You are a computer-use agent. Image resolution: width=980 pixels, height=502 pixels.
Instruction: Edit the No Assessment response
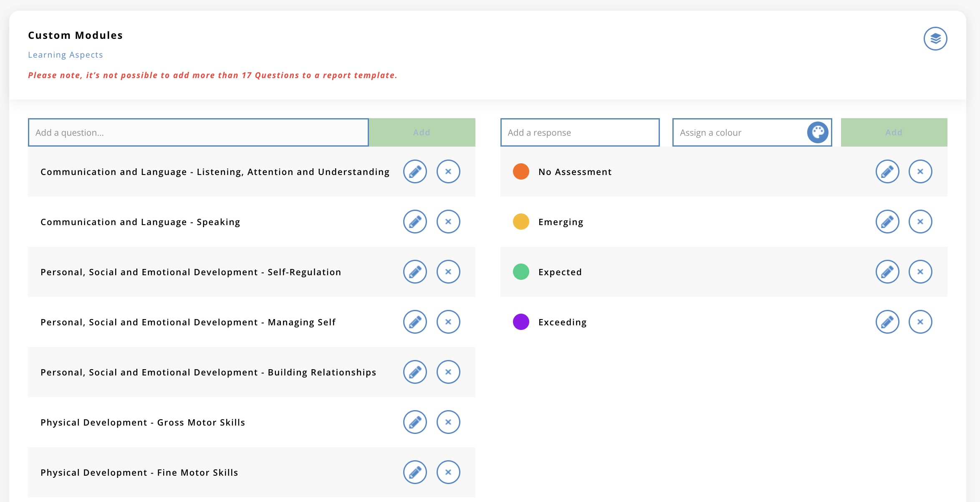pyautogui.click(x=887, y=172)
